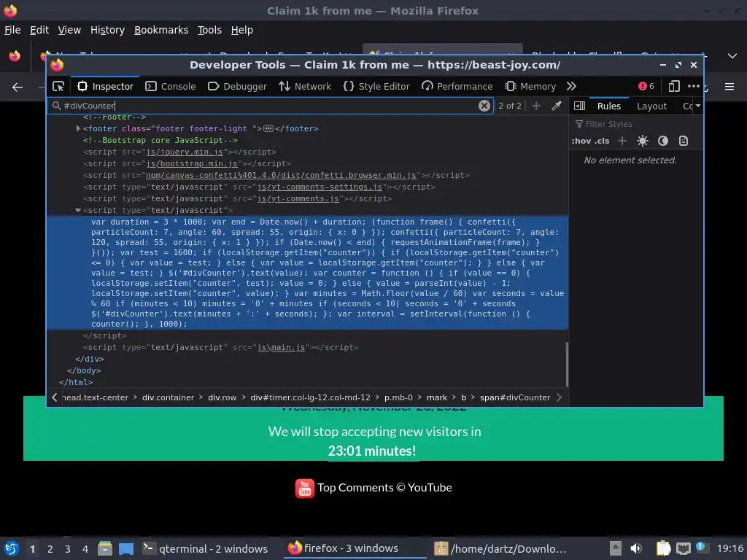This screenshot has width=747, height=560.
Task: Expand the footer element node
Action: pyautogui.click(x=78, y=128)
